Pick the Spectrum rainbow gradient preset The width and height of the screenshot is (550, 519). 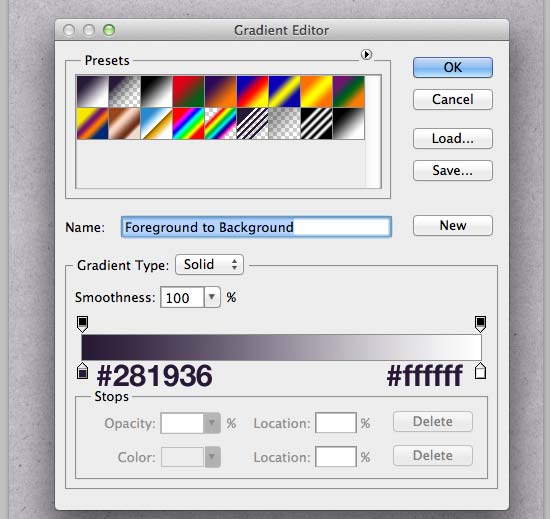pyautogui.click(x=188, y=123)
